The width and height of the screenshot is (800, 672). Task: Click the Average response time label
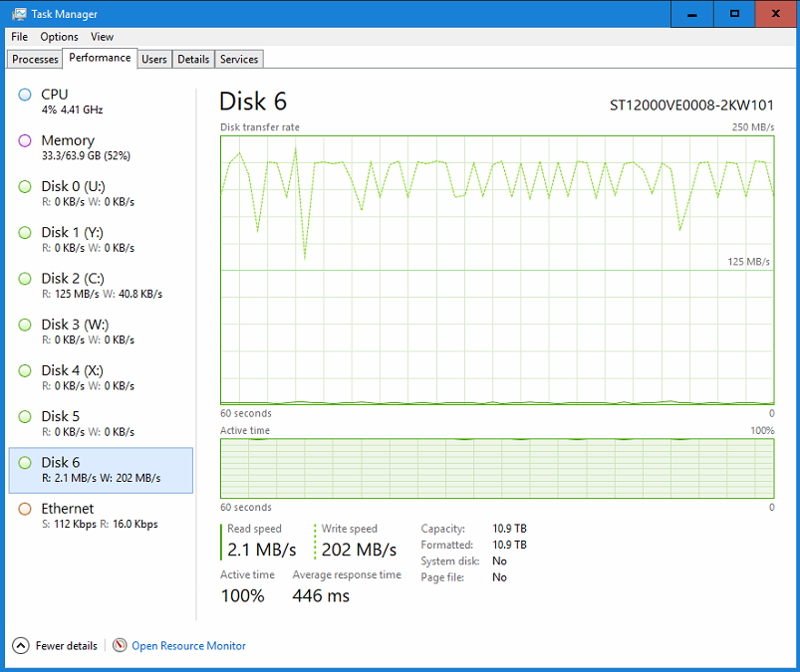pos(347,574)
